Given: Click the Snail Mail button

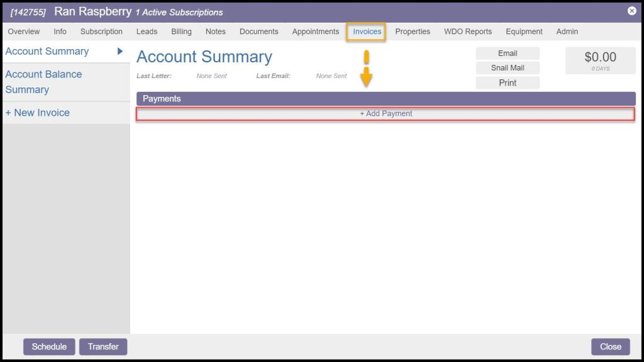Looking at the screenshot, I should [508, 68].
